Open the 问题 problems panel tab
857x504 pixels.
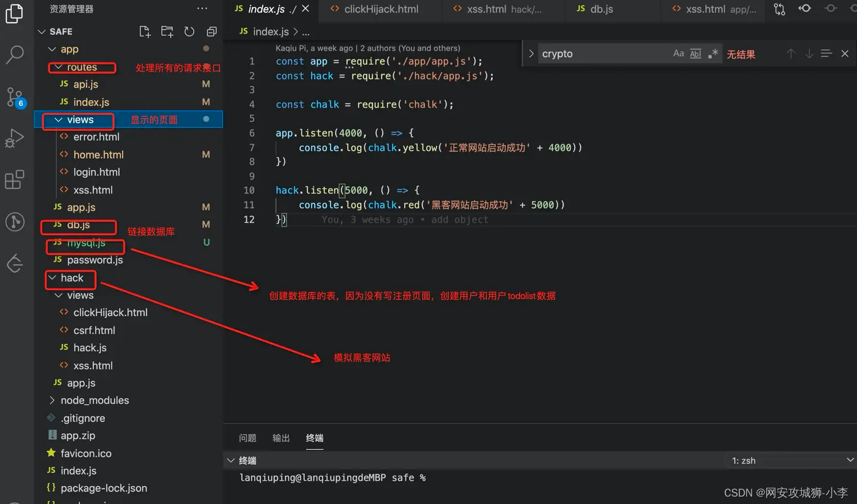click(x=247, y=438)
